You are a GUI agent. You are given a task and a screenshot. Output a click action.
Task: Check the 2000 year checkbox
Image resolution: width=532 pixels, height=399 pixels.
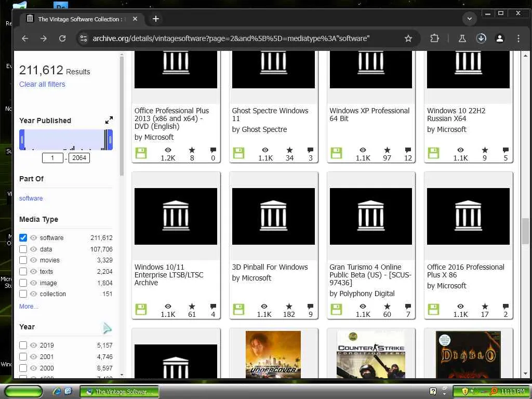(x=23, y=368)
